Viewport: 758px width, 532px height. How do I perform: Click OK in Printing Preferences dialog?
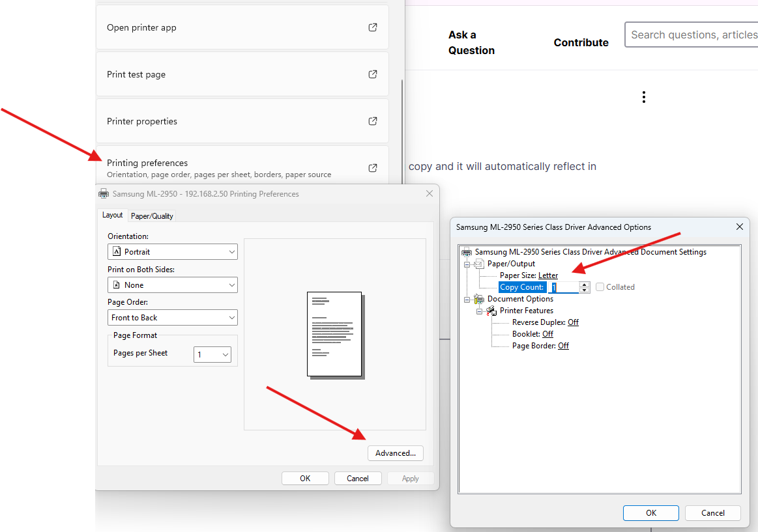[x=305, y=479]
